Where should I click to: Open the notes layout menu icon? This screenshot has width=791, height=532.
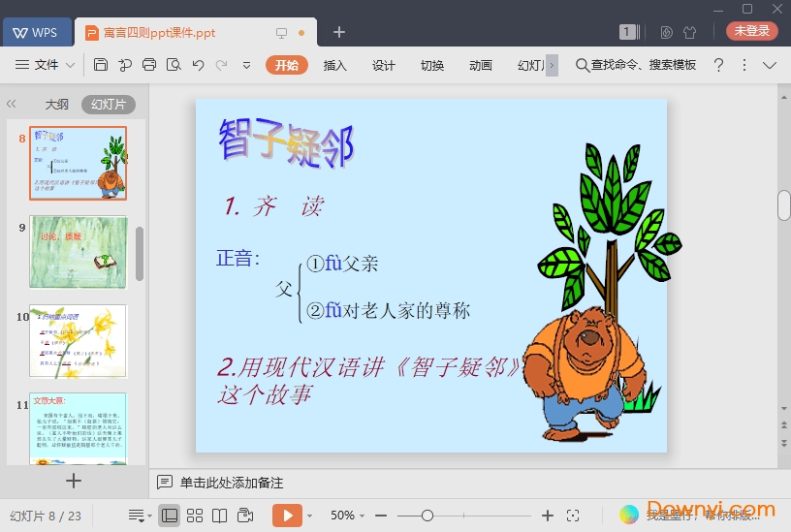140,516
